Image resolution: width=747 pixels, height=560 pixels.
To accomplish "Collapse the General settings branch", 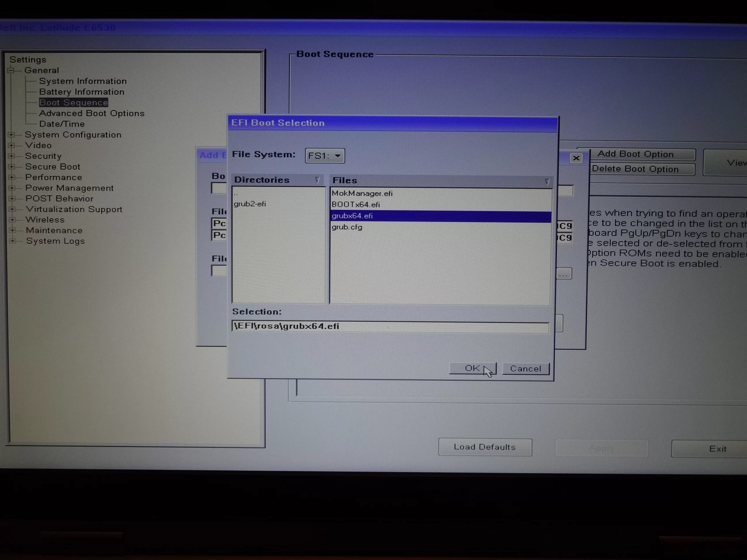I will coord(11,70).
